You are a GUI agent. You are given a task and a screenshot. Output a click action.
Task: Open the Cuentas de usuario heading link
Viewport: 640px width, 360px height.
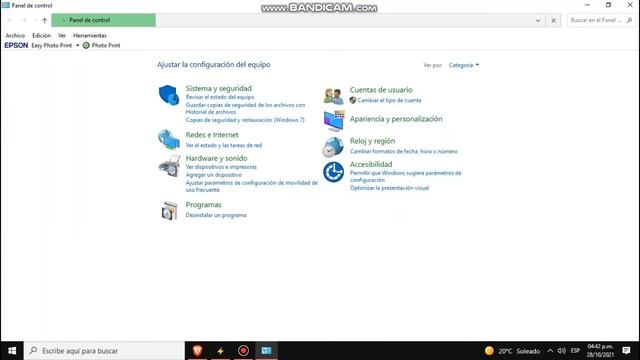pyautogui.click(x=381, y=90)
